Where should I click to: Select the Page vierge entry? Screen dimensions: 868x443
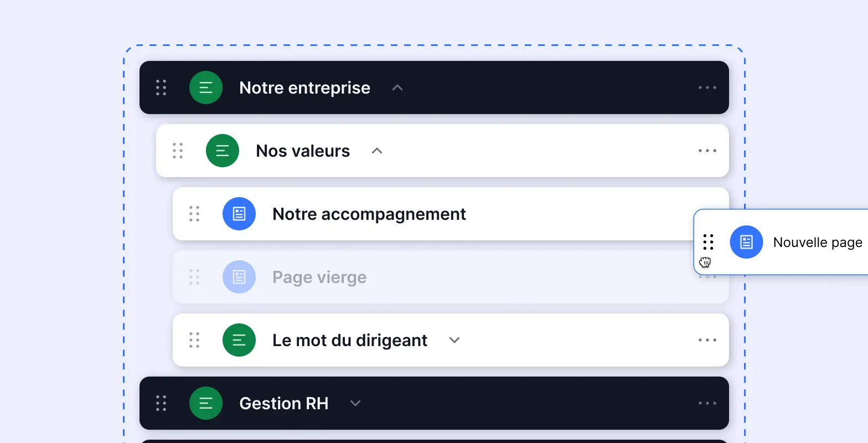[319, 277]
